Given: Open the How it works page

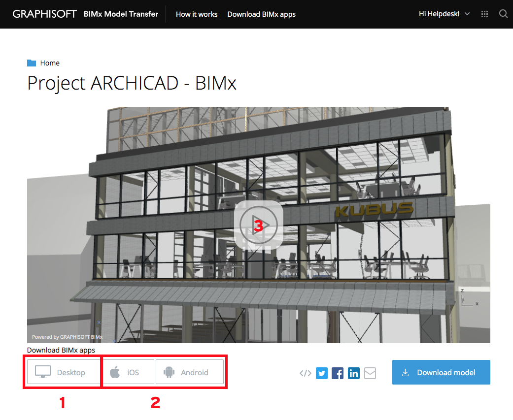Looking at the screenshot, I should (197, 14).
